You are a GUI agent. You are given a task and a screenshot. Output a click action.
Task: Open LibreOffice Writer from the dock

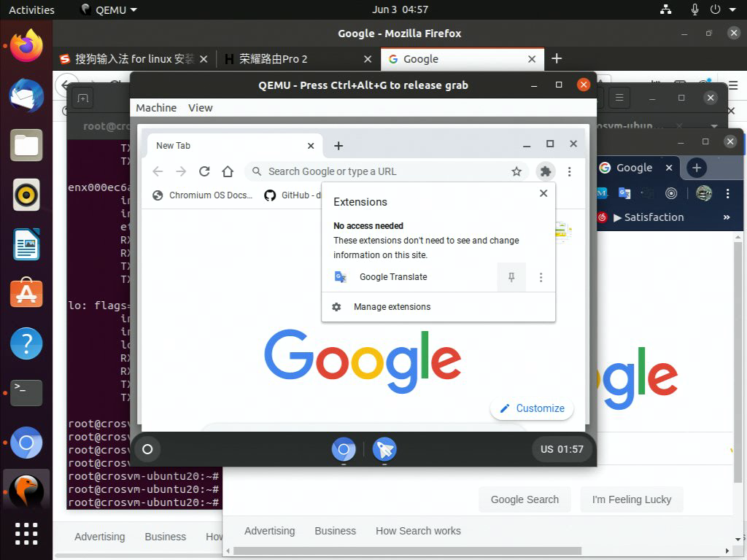click(x=26, y=244)
